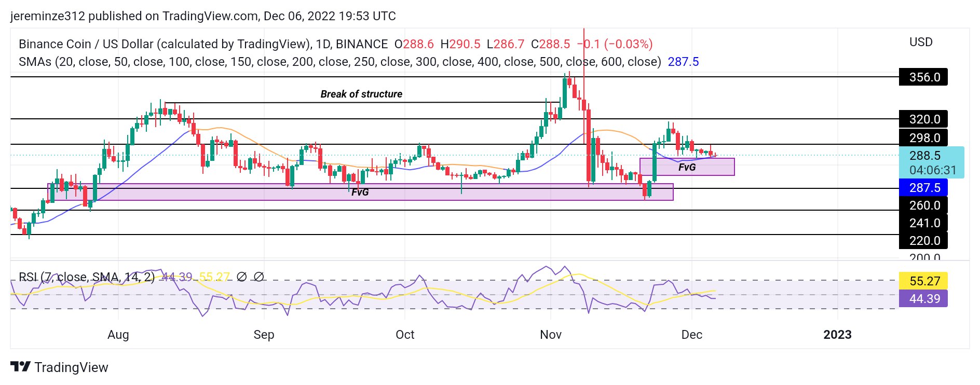Click the low value L286.7
Screen dimensions: 980x385
click(506, 44)
